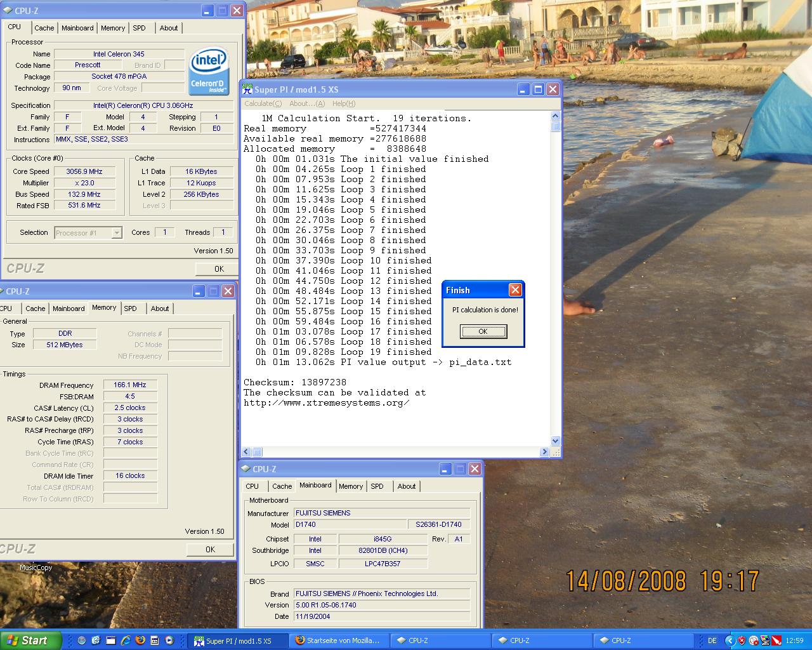
Task: Expand hidden tray icons with arrow button
Action: tap(730, 640)
